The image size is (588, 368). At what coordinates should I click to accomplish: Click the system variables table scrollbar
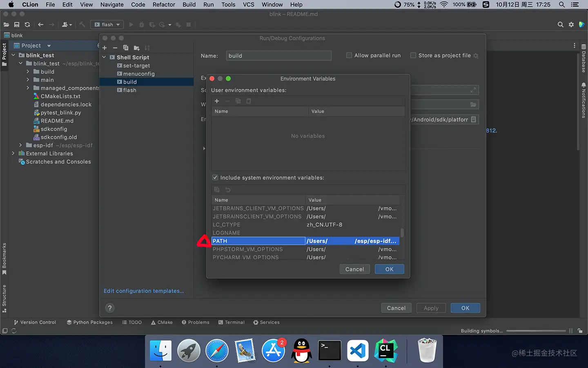click(402, 233)
